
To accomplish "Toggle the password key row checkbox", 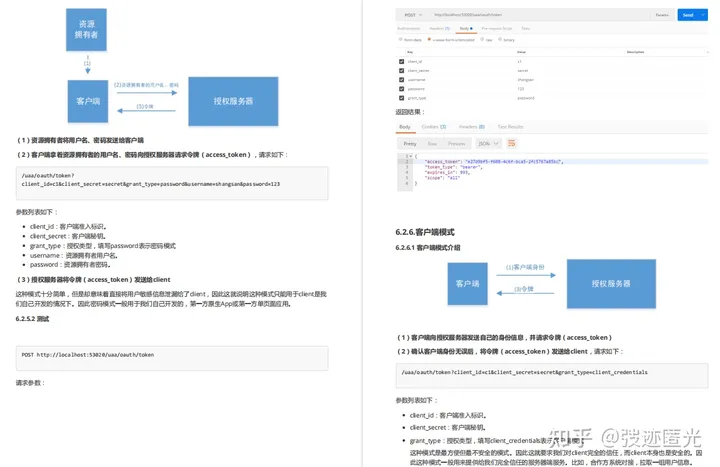I will (401, 89).
